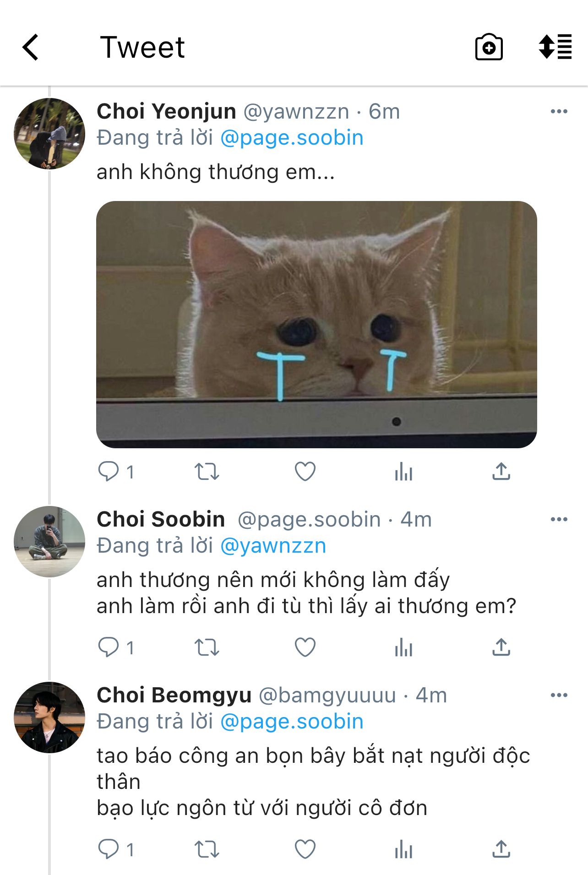This screenshot has width=588, height=875.
Task: Reply to Choi Yeonjun's tweet
Action: click(x=109, y=471)
